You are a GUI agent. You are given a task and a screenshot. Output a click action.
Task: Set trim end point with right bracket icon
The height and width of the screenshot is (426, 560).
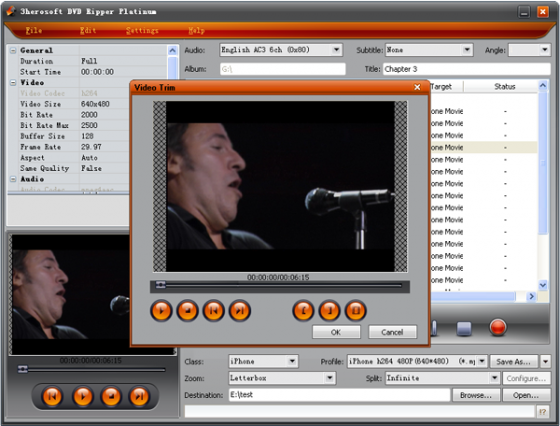coord(329,311)
